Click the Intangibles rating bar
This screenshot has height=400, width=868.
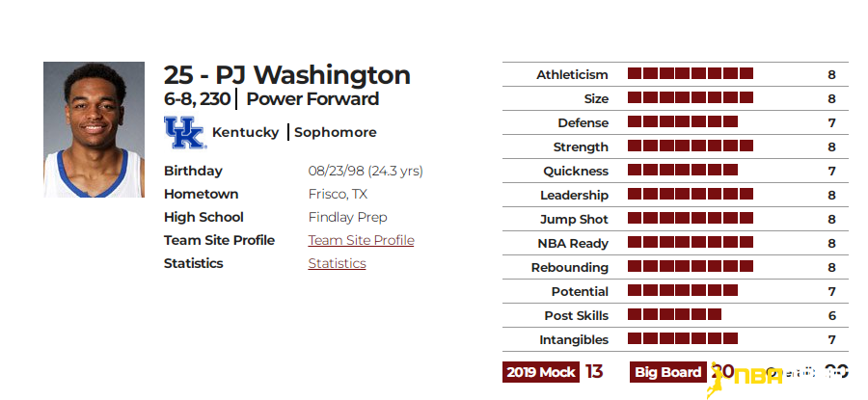click(683, 338)
